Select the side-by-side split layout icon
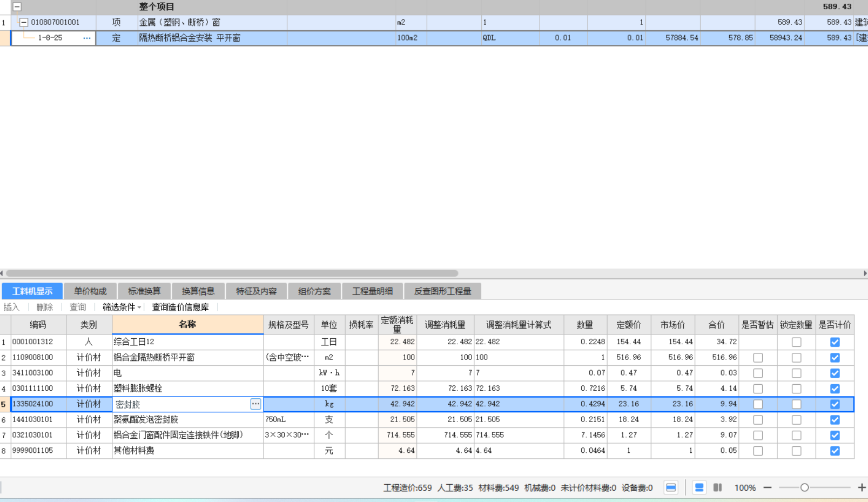Screen dimensions: 868x502 [x=717, y=487]
